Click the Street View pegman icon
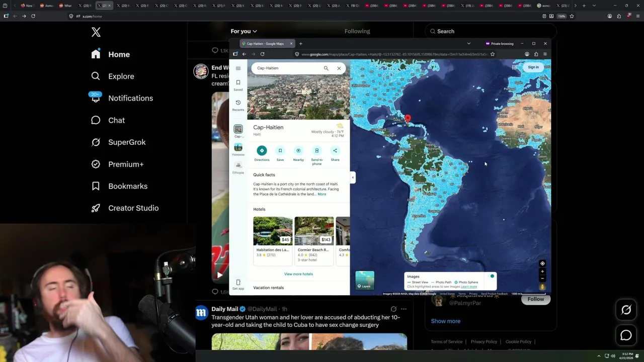644x362 pixels. [x=542, y=287]
